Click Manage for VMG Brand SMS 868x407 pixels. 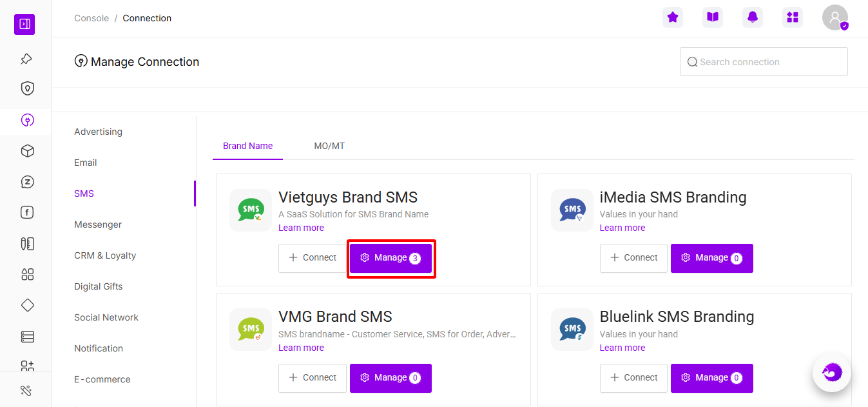pos(391,378)
